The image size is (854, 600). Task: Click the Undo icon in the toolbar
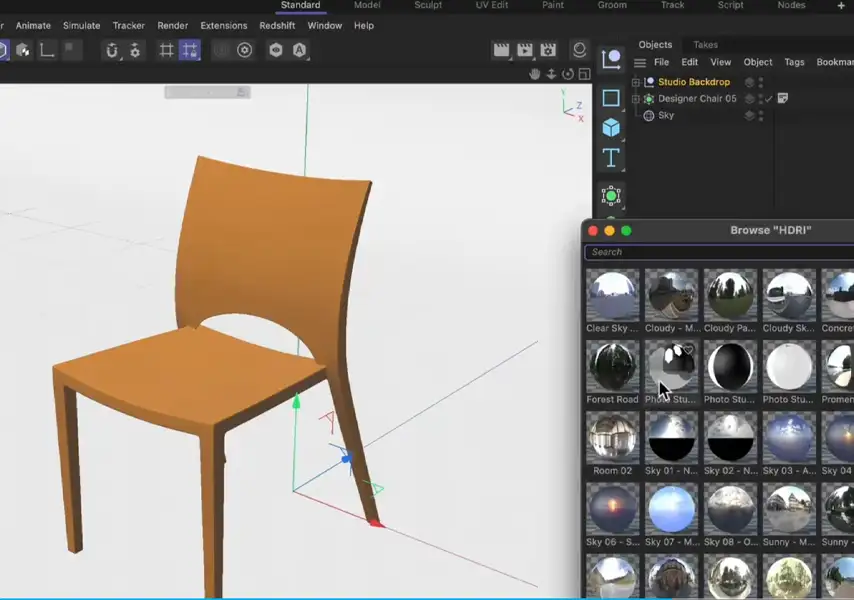coord(112,50)
